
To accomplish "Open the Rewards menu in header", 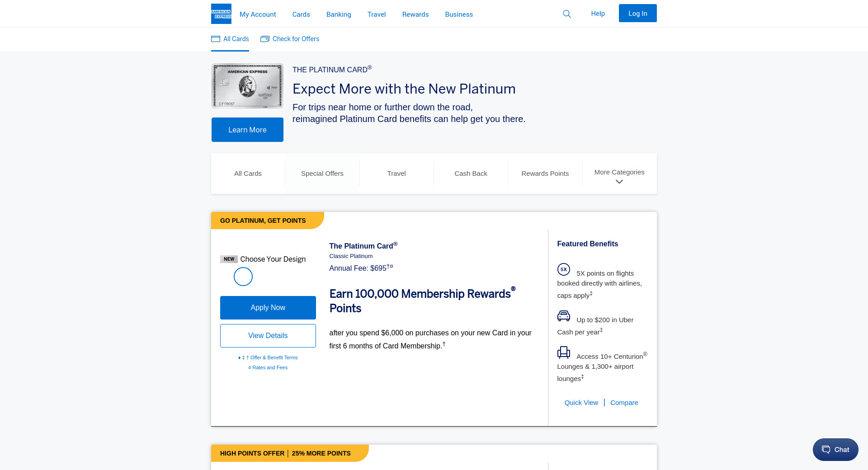I will click(x=415, y=14).
